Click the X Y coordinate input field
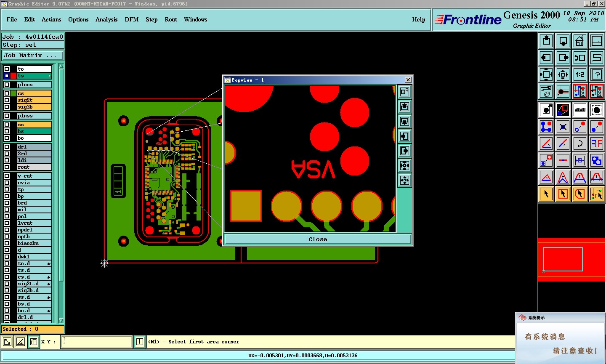The width and height of the screenshot is (606, 364). click(97, 342)
